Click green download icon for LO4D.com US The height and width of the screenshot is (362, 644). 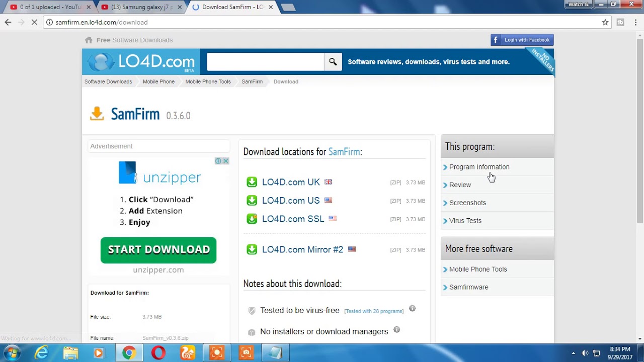[252, 201]
